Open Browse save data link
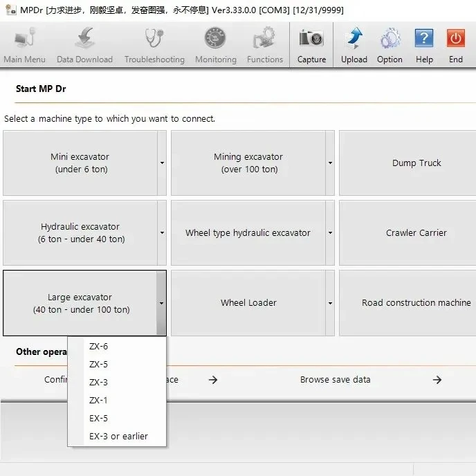This screenshot has height=476, width=476. [335, 380]
